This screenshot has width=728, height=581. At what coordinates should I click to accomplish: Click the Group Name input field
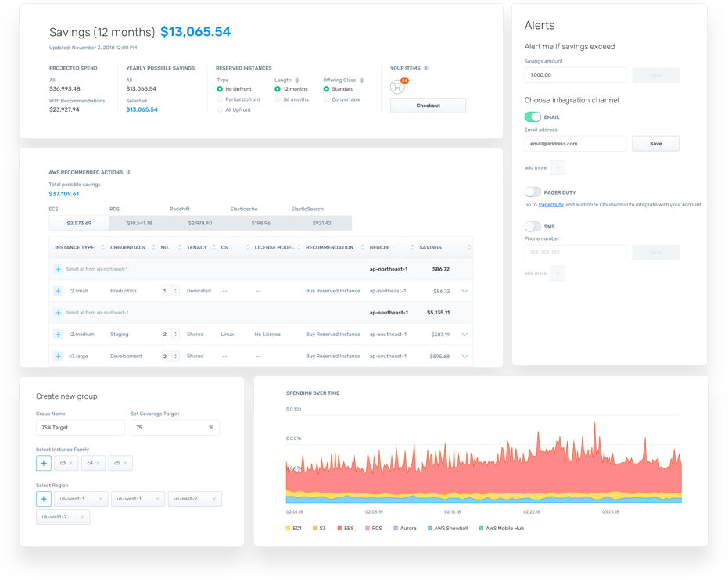(80, 428)
